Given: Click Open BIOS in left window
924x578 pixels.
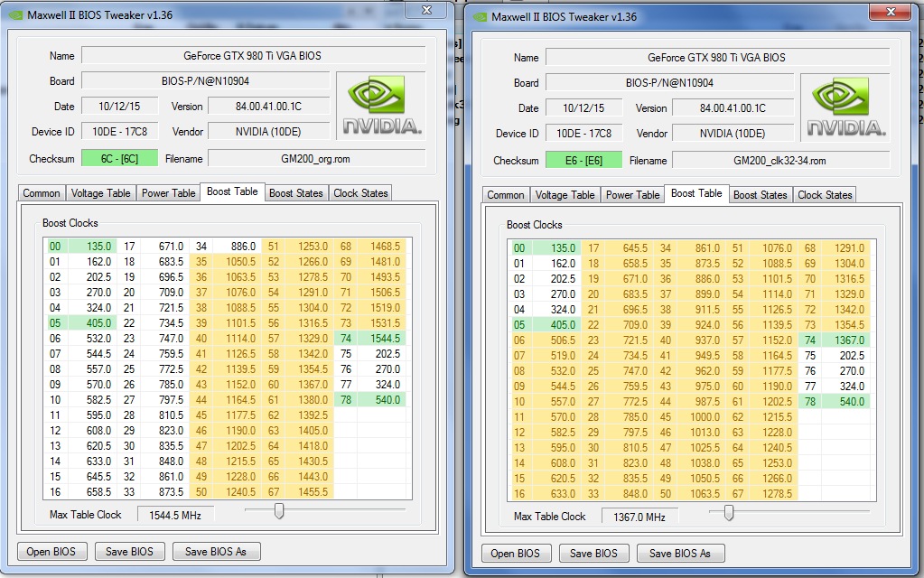Looking at the screenshot, I should (51, 552).
